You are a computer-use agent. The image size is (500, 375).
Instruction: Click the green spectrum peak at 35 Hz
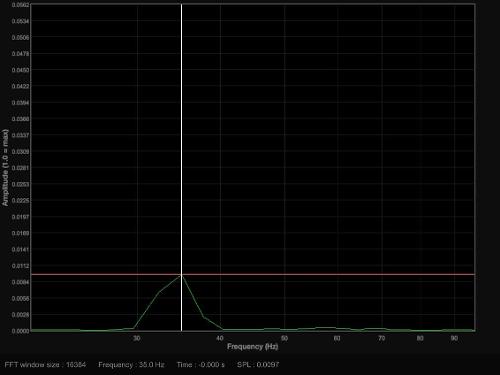[x=181, y=276]
